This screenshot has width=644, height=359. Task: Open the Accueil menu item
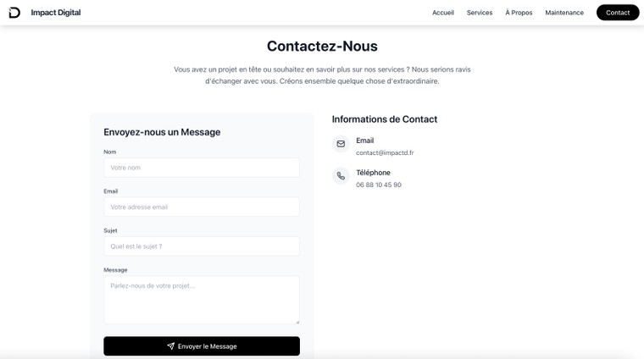coord(442,13)
